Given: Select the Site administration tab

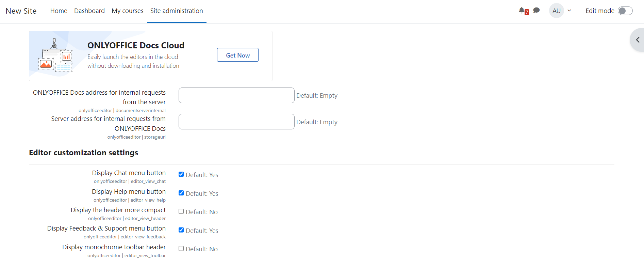Looking at the screenshot, I should [177, 11].
